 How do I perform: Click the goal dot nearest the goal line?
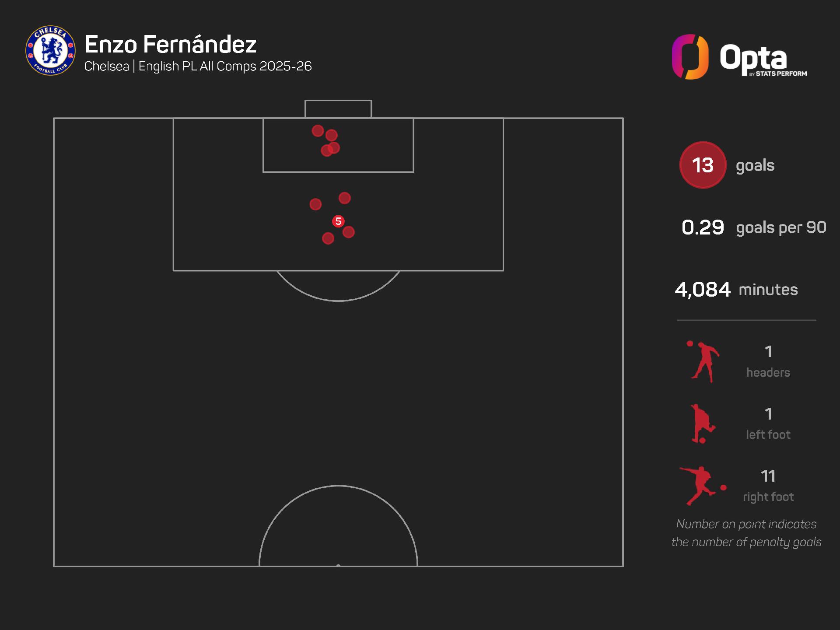[x=318, y=131]
